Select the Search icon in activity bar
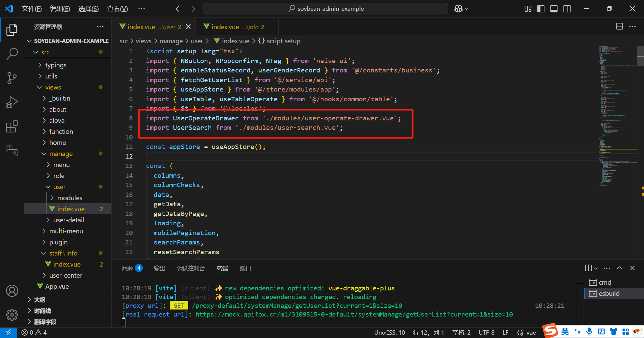The image size is (644, 338). (x=12, y=54)
